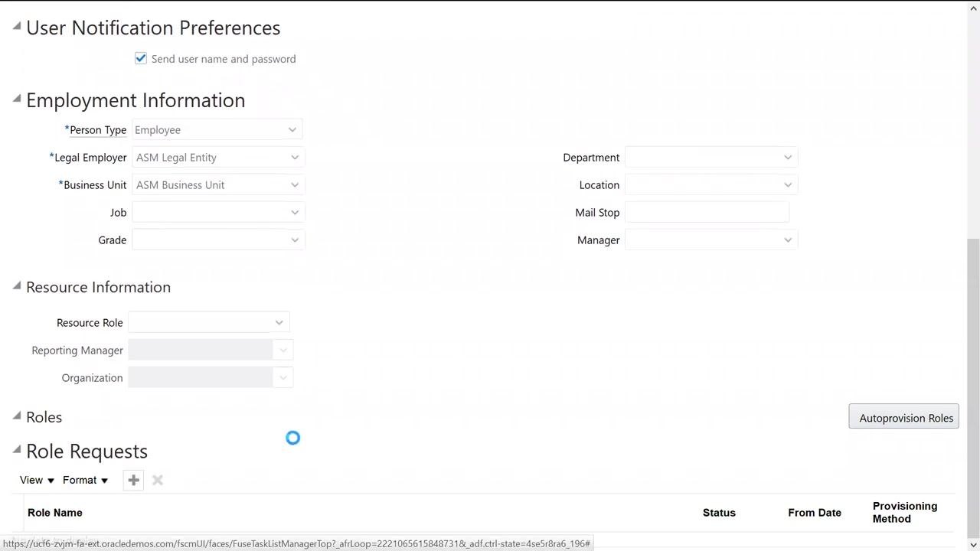This screenshot has width=980, height=551.
Task: Collapse the Roles section
Action: coord(16,416)
